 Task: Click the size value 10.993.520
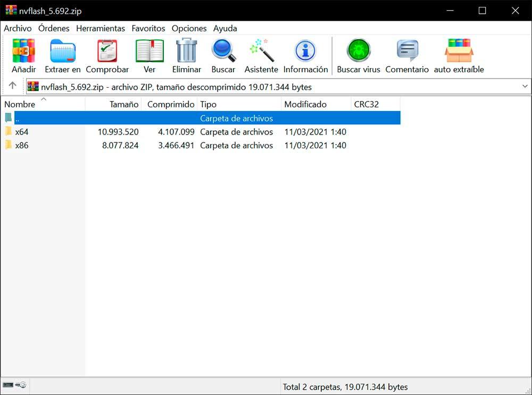[x=118, y=131]
